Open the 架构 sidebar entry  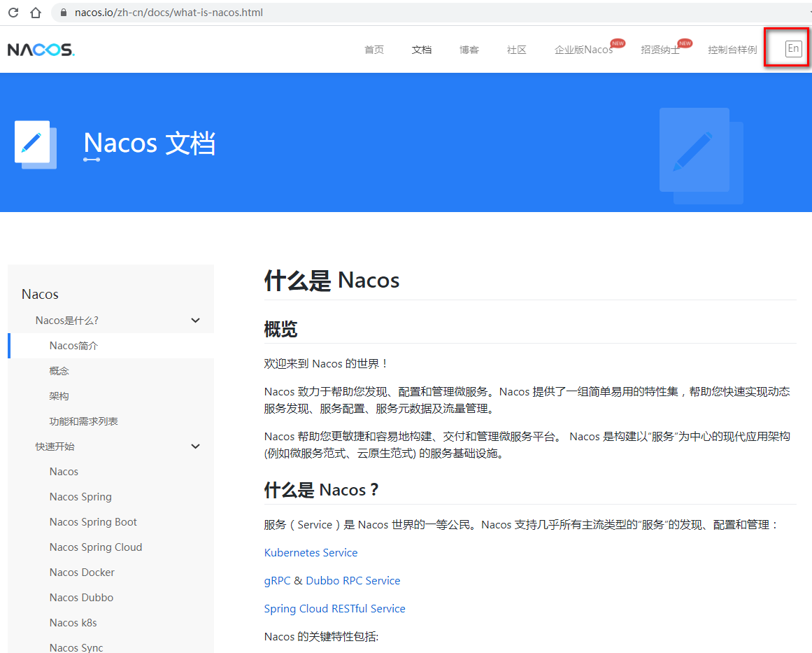[59, 396]
